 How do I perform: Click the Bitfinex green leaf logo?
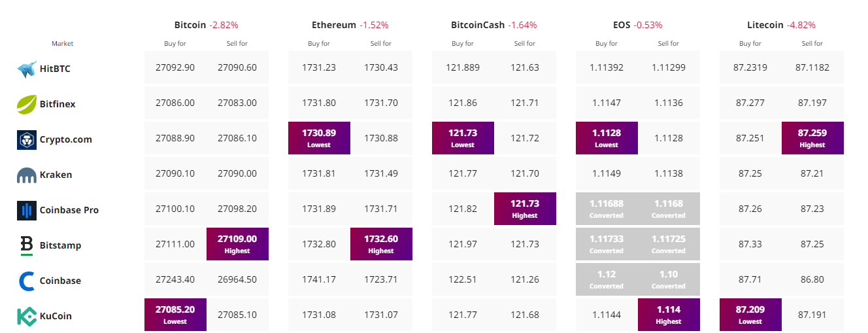click(26, 104)
